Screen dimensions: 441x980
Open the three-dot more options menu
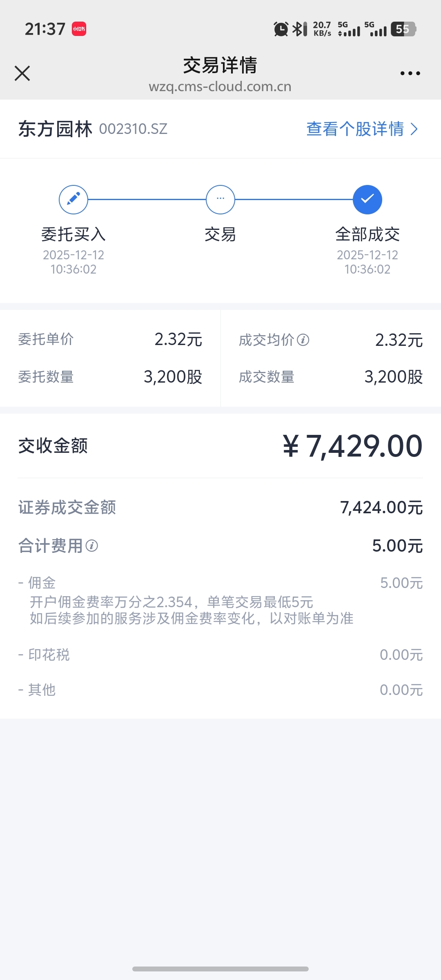[x=410, y=73]
